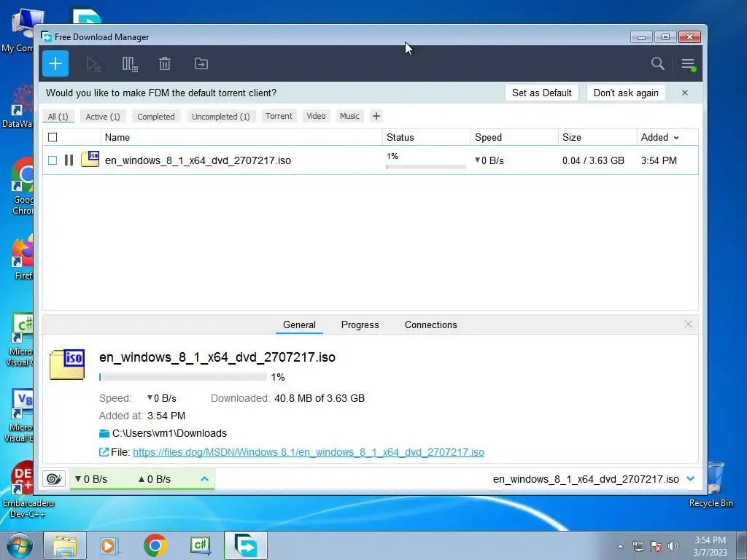Click the 0.04 / 3.63 GB size cell
The height and width of the screenshot is (560, 747).
[593, 160]
